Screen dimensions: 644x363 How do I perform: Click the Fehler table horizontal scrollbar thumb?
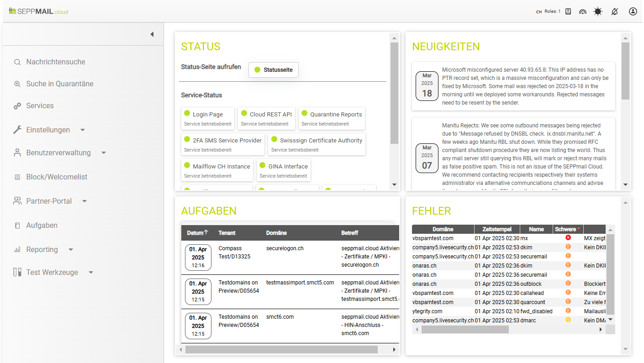click(x=465, y=329)
